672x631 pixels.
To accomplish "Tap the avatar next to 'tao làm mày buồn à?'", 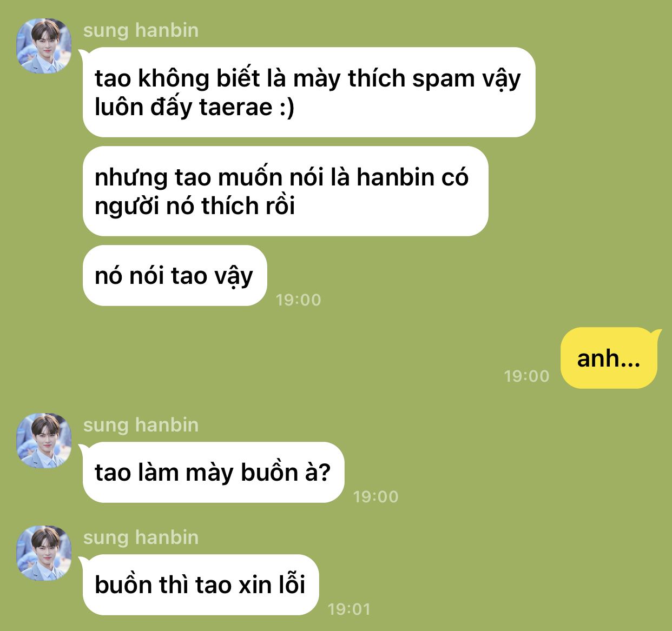I will (x=44, y=441).
